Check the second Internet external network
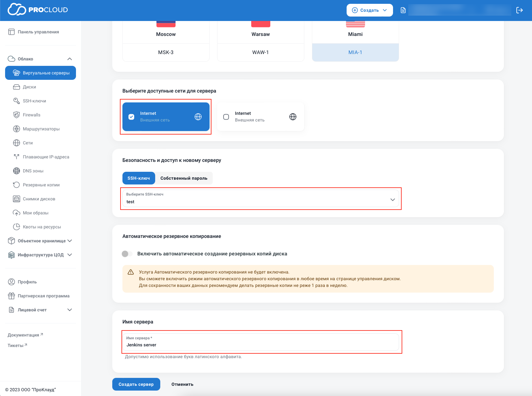Viewport: 532px width, 396px height. click(226, 117)
